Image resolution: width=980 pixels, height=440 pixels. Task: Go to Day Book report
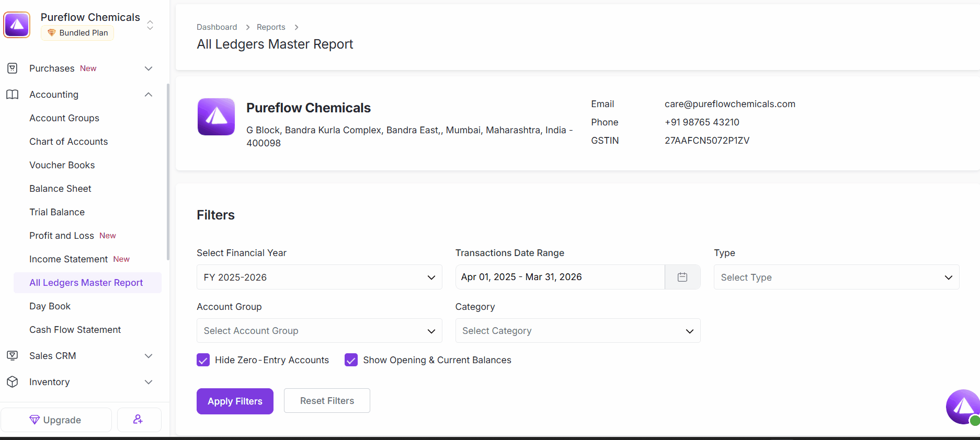coord(50,306)
